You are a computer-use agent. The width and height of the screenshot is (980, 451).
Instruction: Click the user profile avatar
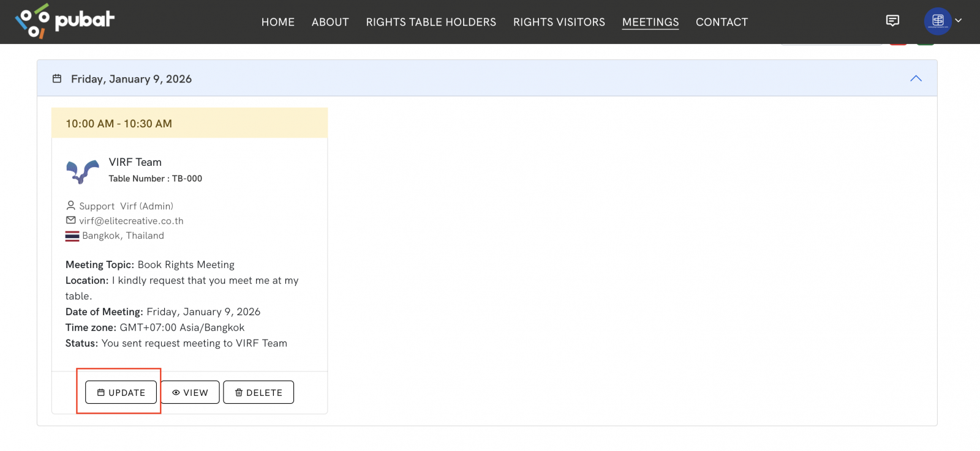pos(937,21)
